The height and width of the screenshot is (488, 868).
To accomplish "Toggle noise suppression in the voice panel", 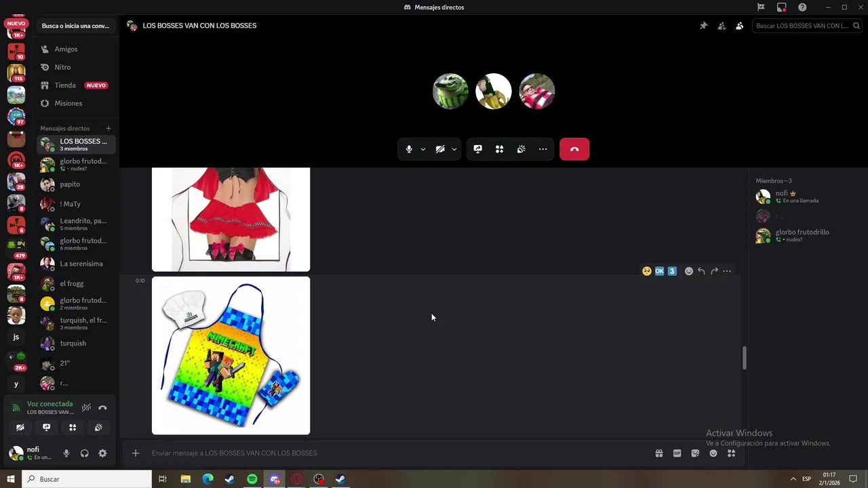I will point(86,407).
